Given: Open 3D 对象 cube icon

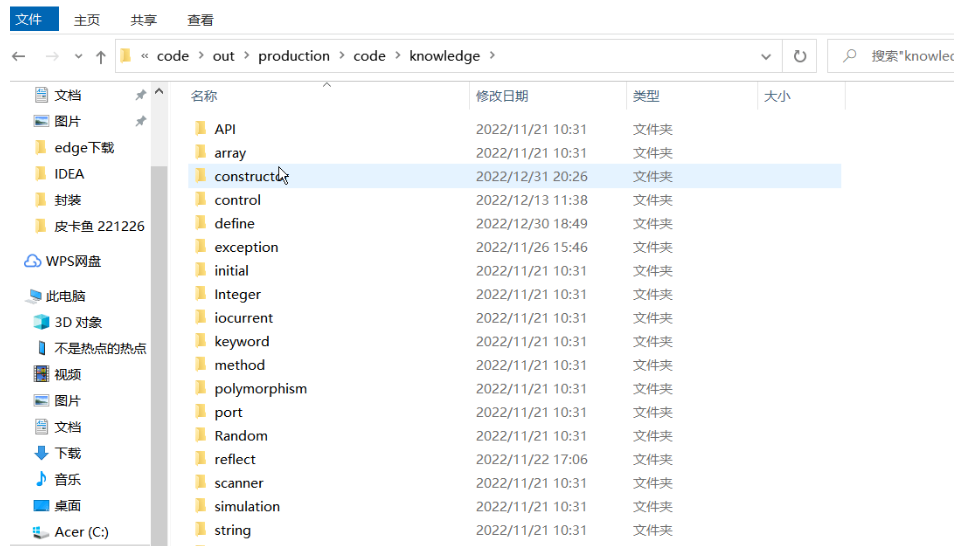Looking at the screenshot, I should pos(41,322).
